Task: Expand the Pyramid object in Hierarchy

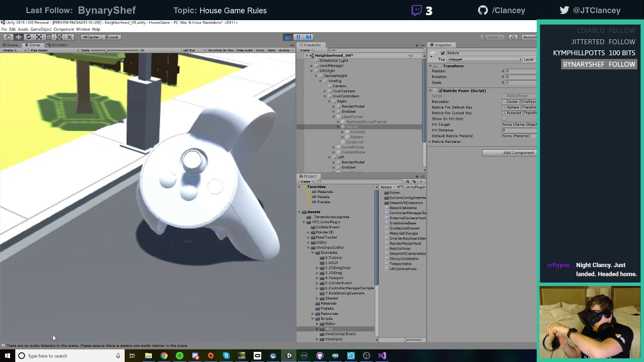Action: [x=344, y=132]
